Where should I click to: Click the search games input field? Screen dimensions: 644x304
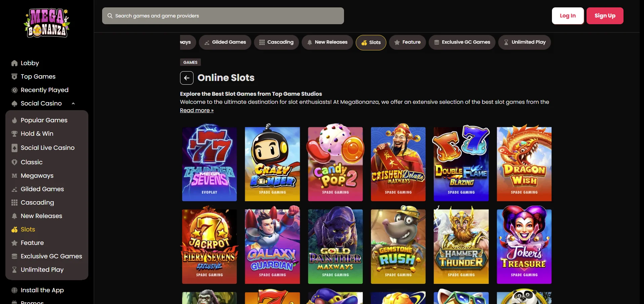[223, 16]
